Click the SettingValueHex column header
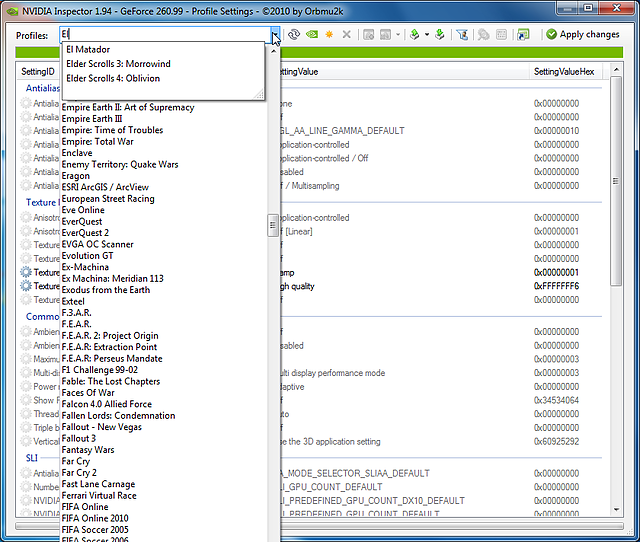The image size is (640, 542). tap(564, 72)
